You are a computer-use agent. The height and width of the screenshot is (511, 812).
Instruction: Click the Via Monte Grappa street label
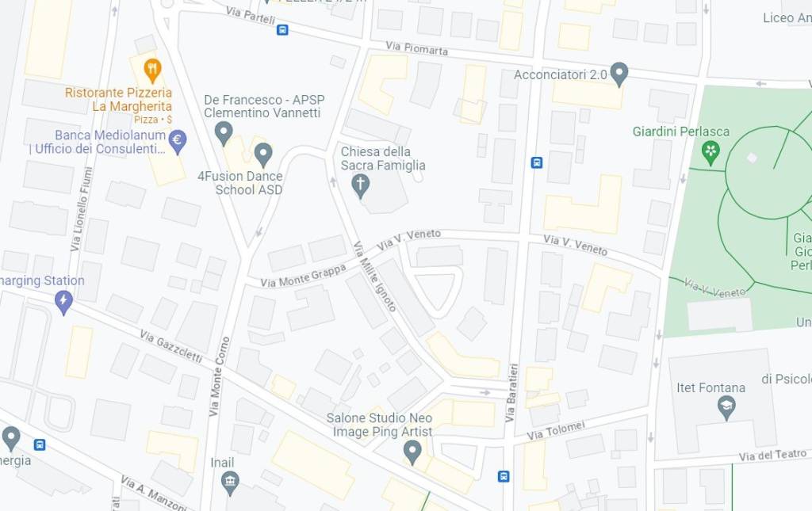pos(304,276)
